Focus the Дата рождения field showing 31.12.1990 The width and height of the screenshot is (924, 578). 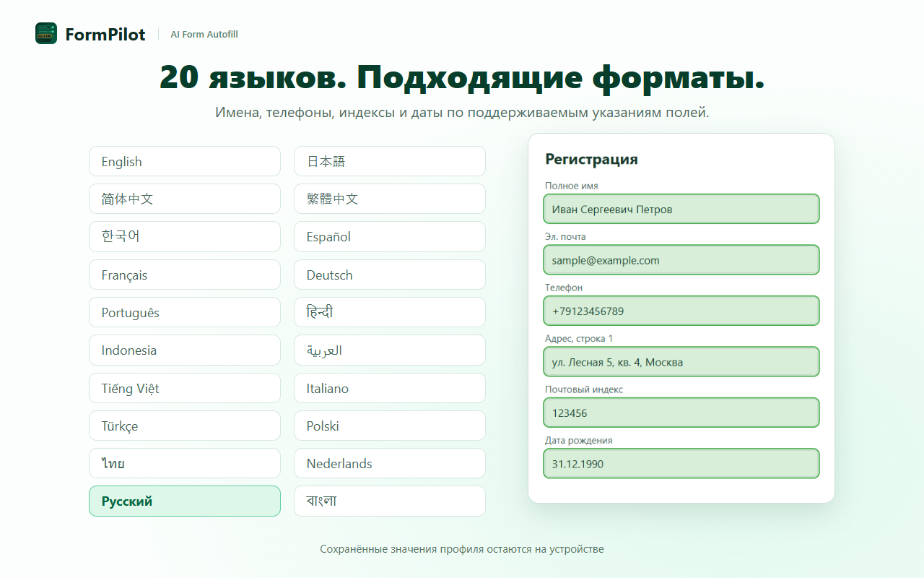(681, 464)
